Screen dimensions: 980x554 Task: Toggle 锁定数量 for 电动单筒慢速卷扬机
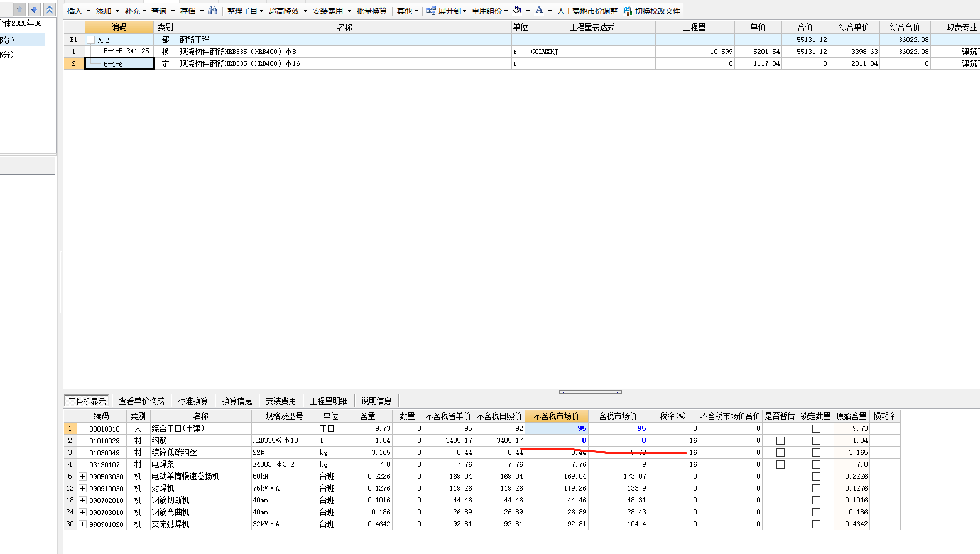(816, 476)
